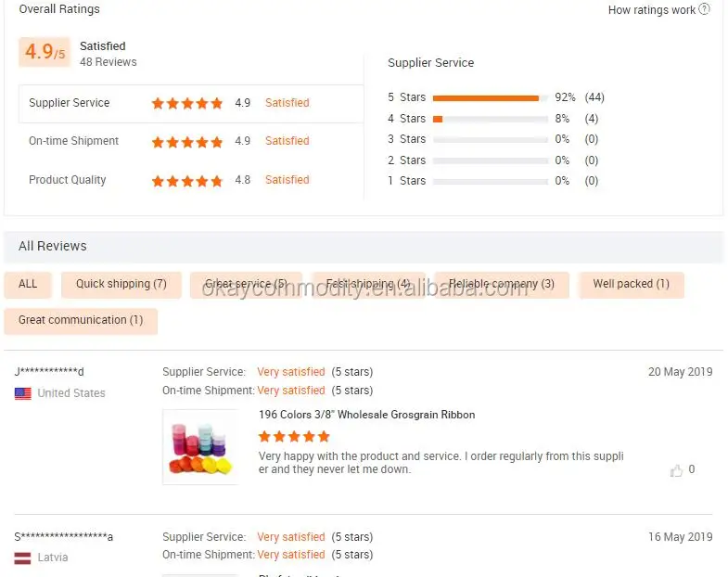The image size is (728, 577).
Task: Click the United States flag icon
Action: (x=23, y=393)
